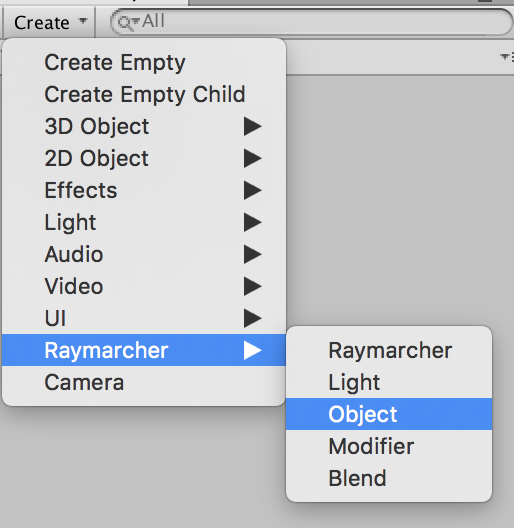The height and width of the screenshot is (528, 514).
Task: Select Create Empty from menu
Action: pos(144,62)
